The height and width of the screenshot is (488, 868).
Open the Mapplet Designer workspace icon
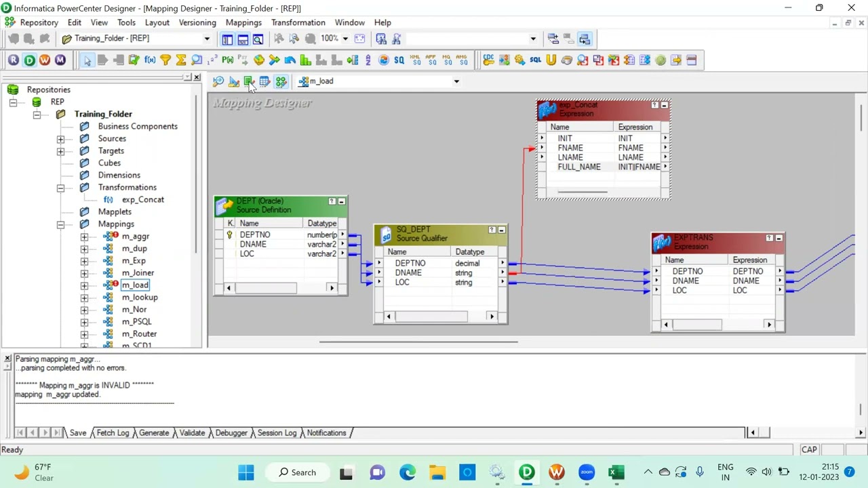point(265,81)
